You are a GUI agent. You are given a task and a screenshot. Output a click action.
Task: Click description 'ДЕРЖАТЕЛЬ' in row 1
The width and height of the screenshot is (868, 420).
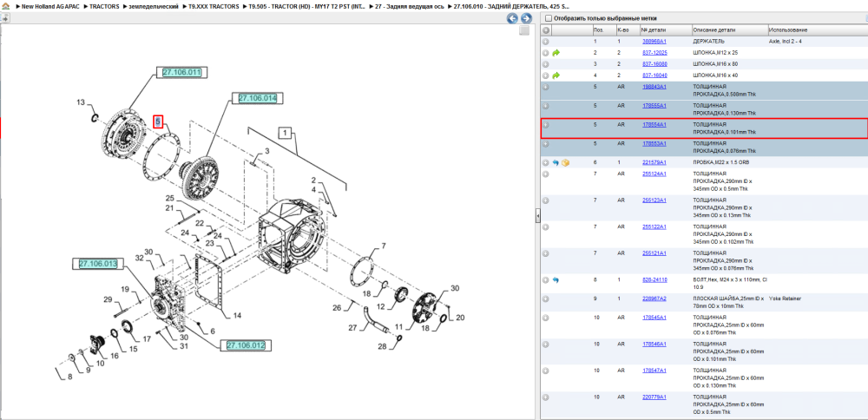[x=708, y=42]
